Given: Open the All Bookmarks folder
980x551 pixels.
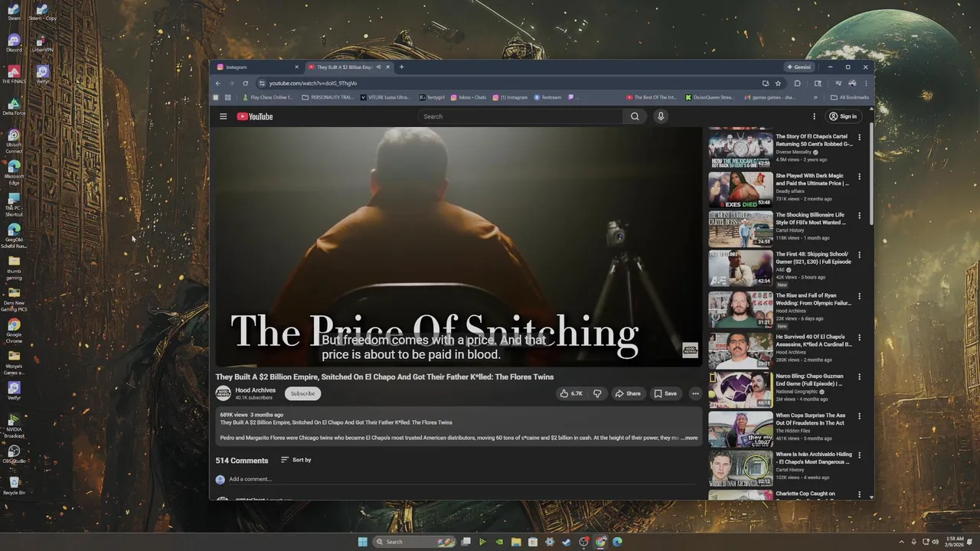Looking at the screenshot, I should (850, 97).
